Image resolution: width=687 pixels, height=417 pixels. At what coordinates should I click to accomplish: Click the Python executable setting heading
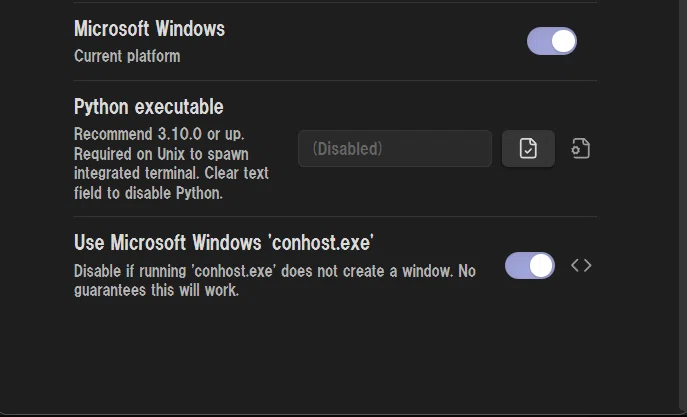click(x=149, y=107)
